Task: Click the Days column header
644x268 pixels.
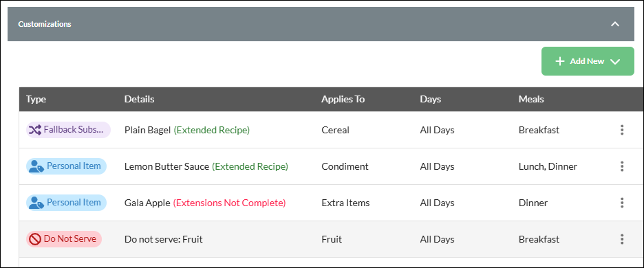Action: tap(431, 100)
